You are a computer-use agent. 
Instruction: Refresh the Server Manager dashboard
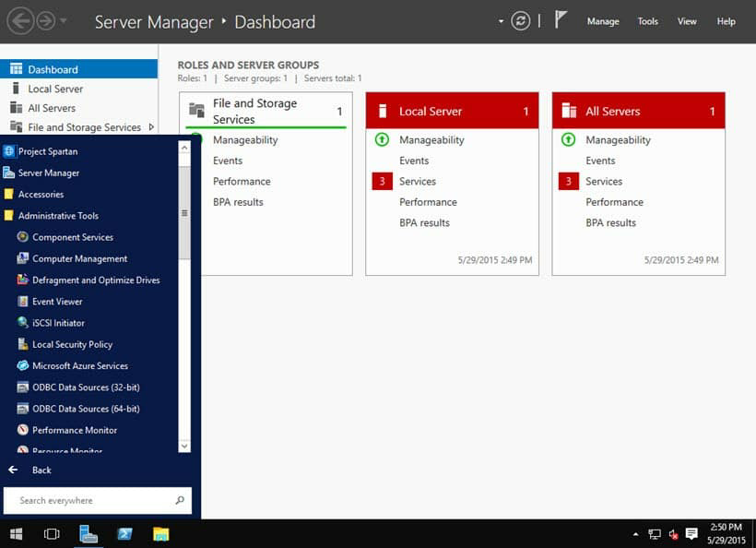[x=520, y=19]
